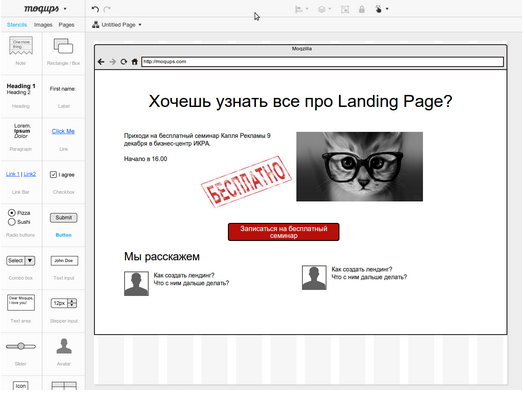The height and width of the screenshot is (393, 524).
Task: Click the Undo arrow in top toolbar
Action: click(x=95, y=9)
